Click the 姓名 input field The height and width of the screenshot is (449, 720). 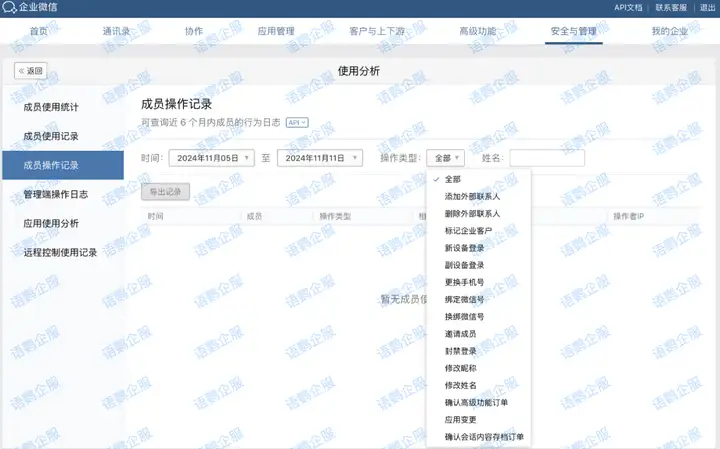546,158
